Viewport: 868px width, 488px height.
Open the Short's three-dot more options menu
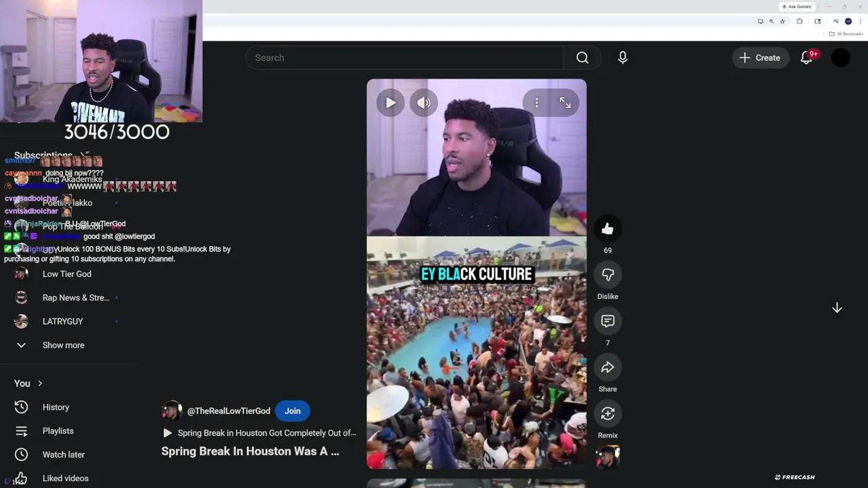[x=536, y=103]
